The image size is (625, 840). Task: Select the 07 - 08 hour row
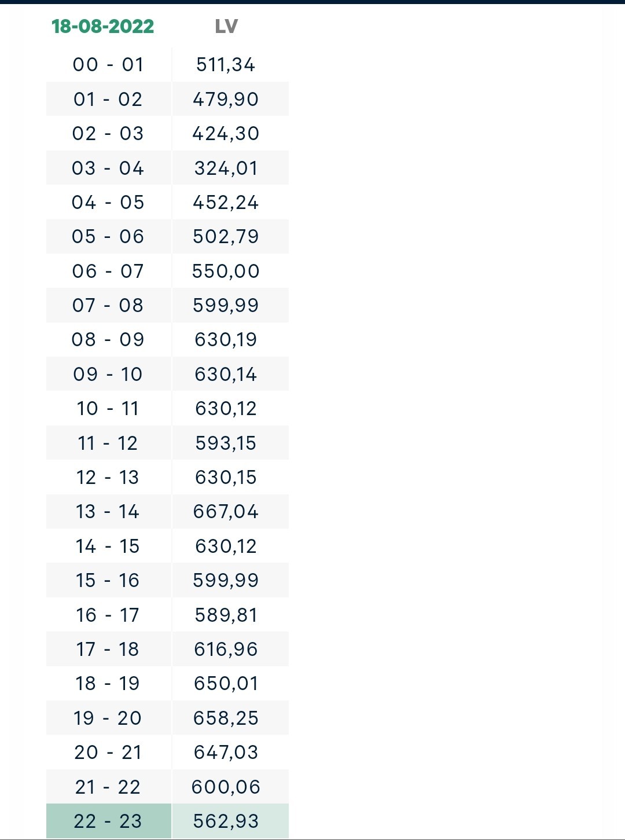pyautogui.click(x=167, y=305)
